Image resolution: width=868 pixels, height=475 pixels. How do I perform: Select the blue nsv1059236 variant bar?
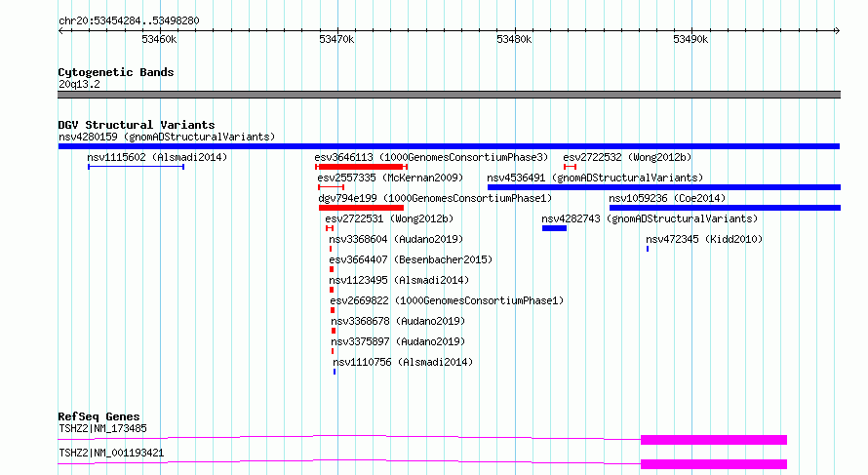(725, 208)
